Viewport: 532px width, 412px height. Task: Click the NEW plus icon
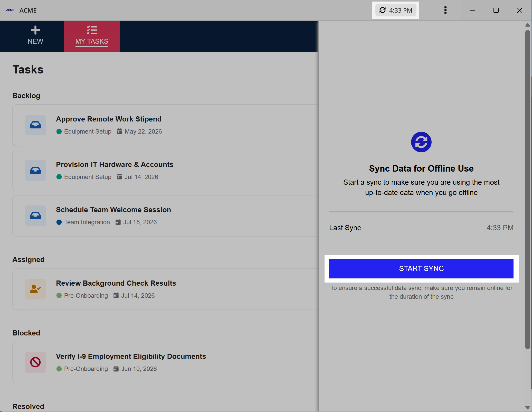(35, 30)
